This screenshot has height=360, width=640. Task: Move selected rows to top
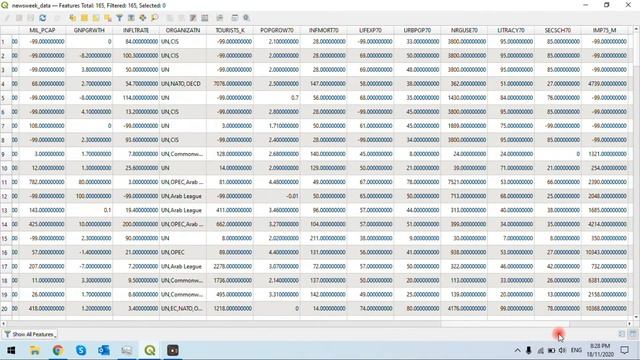click(x=131, y=18)
